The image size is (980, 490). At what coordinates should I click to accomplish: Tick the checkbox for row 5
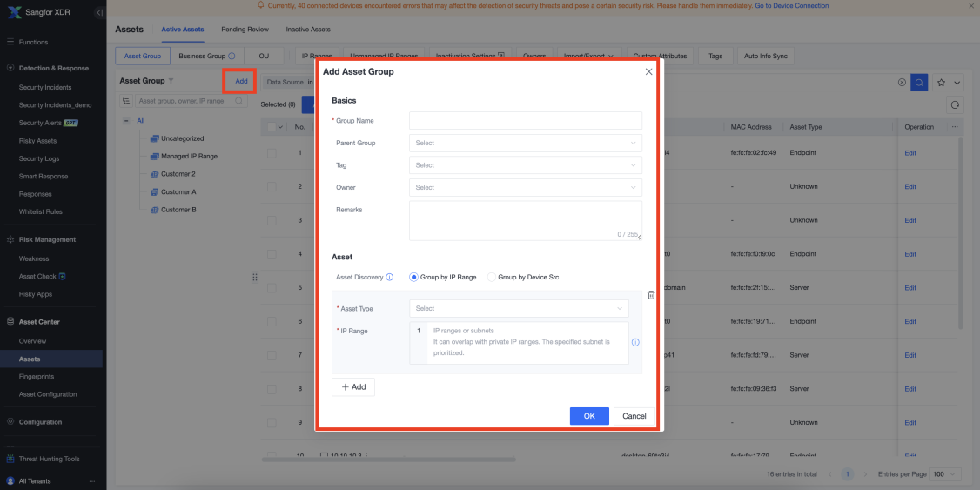272,288
